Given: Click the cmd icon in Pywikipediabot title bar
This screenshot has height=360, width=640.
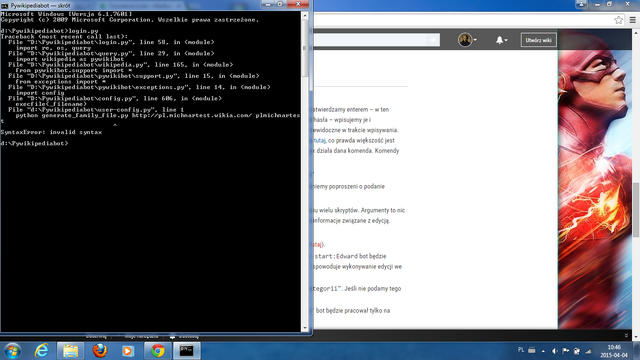Looking at the screenshot, I should click(x=4, y=6).
